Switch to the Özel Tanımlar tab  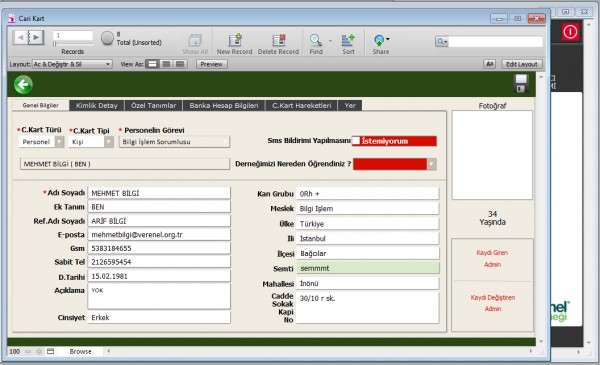tap(153, 105)
